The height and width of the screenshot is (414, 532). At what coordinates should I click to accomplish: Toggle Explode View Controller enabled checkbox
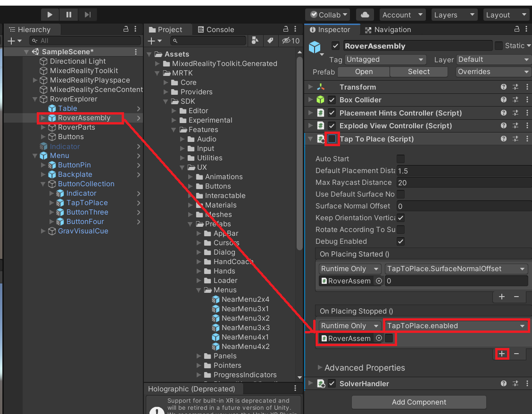pyautogui.click(x=332, y=126)
